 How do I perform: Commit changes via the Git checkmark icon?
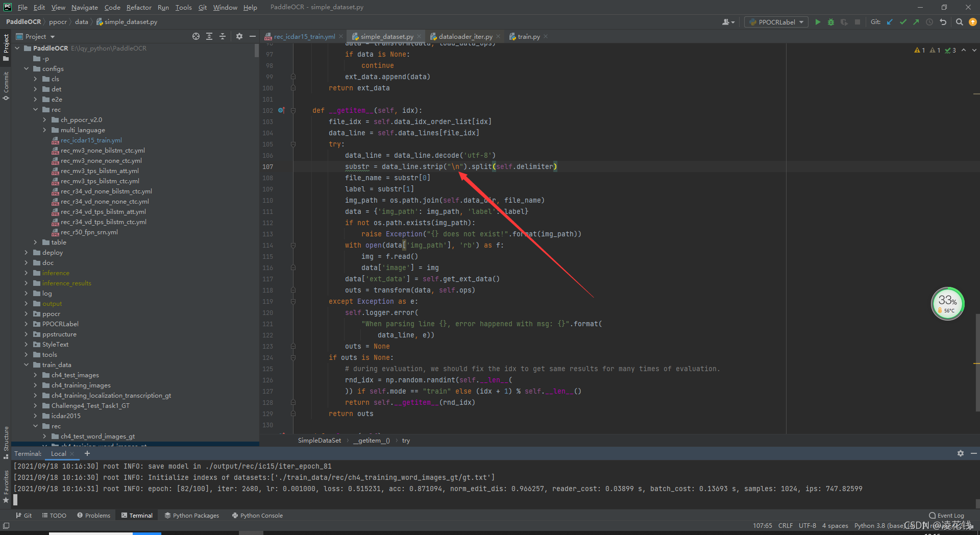(902, 22)
